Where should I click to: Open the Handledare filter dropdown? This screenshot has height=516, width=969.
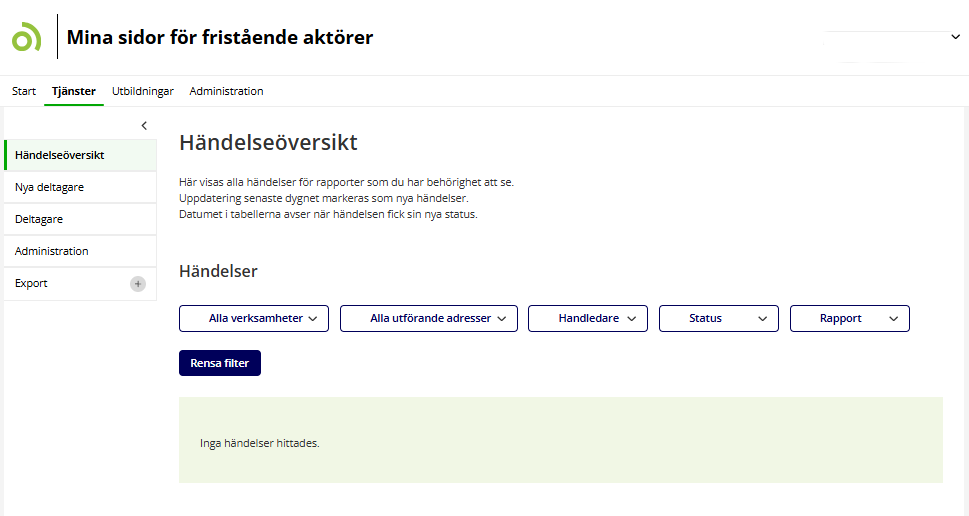pos(588,318)
